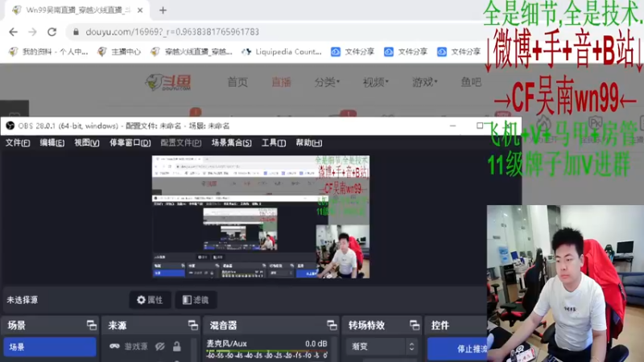Close the Wn99吴南直播 browser tab
Viewport: 644px width, 362px height.
(x=139, y=10)
